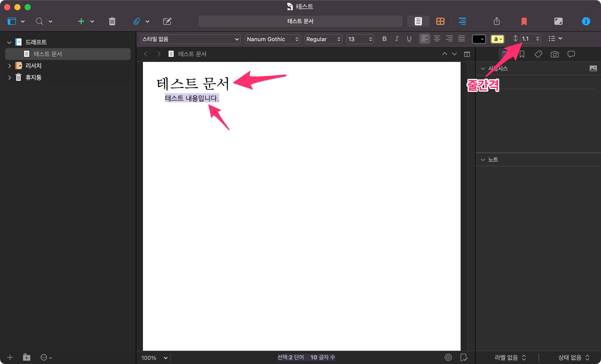
Task: Click the paperclip attachment icon
Action: pos(137,21)
